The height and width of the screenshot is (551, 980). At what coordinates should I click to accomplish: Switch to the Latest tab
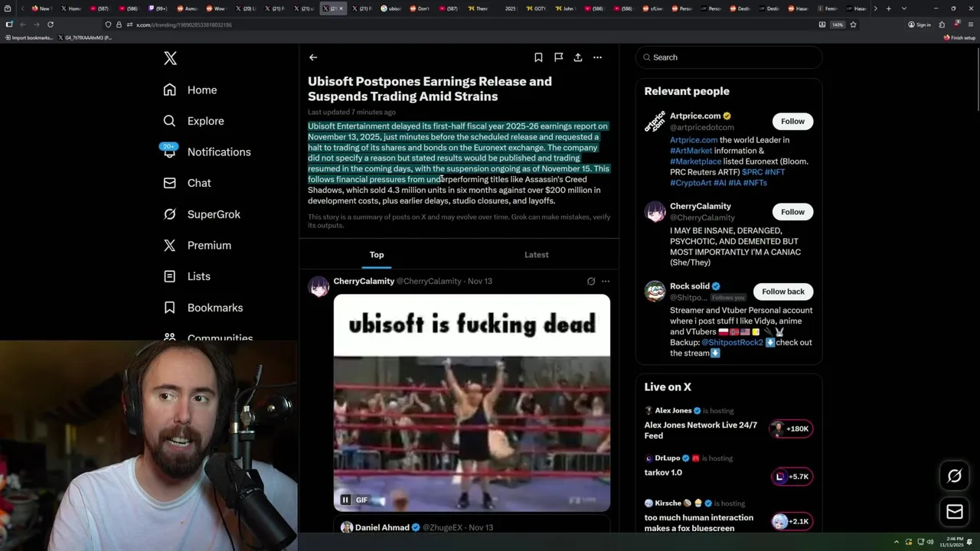537,255
